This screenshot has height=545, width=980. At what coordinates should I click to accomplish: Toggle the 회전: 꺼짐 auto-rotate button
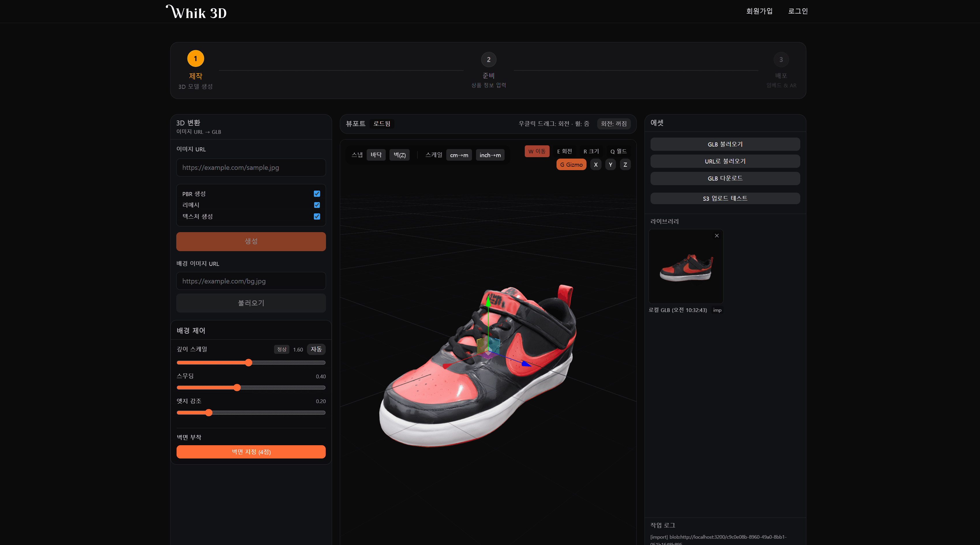[613, 124]
